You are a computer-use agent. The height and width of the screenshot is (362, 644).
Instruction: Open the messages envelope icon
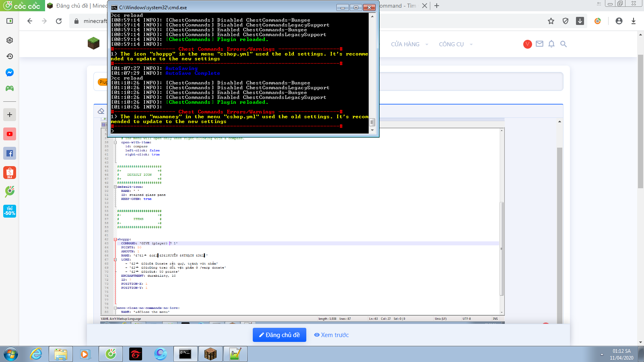coord(539,44)
